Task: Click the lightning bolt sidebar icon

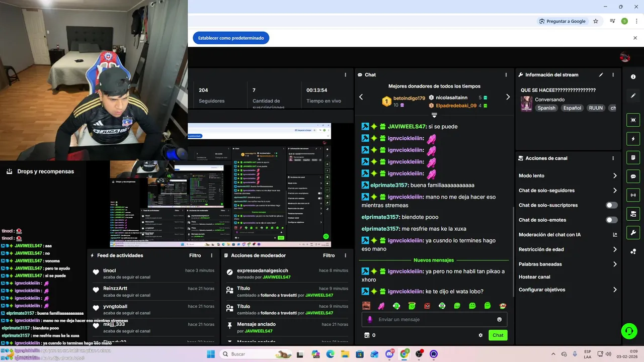Action: 633,139
